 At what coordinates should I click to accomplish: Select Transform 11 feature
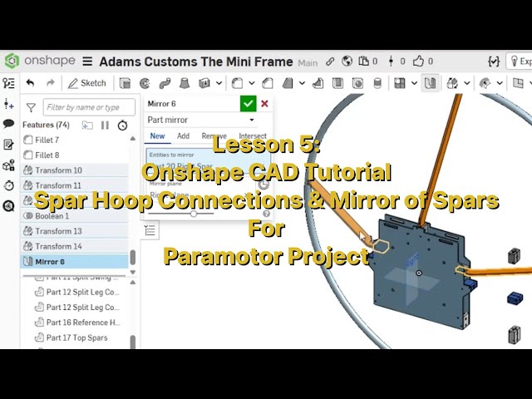[76, 185]
